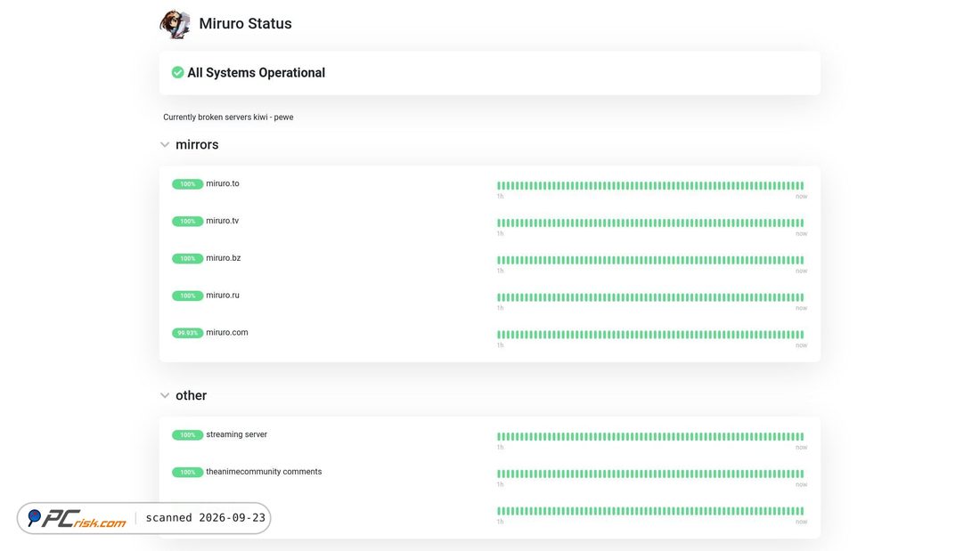Open theanimecommunity comments monitor
Viewport: 980px width, 551px height.
[264, 472]
